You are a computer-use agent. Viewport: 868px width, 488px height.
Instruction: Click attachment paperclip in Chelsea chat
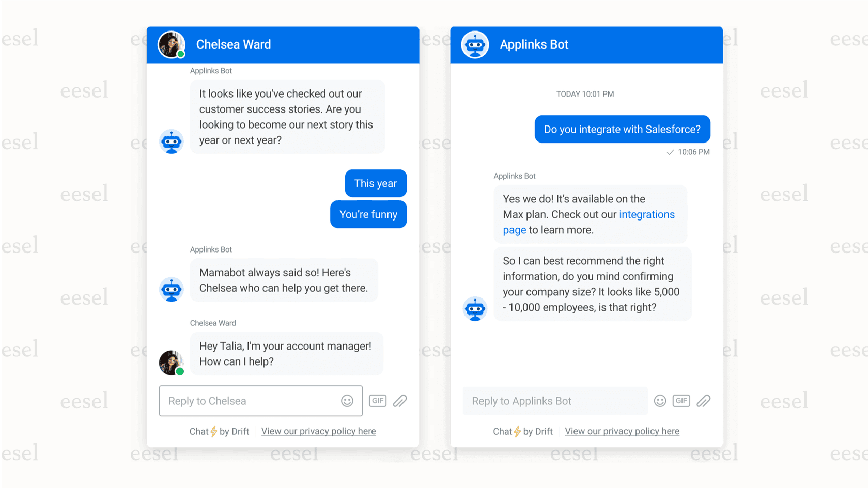[400, 401]
